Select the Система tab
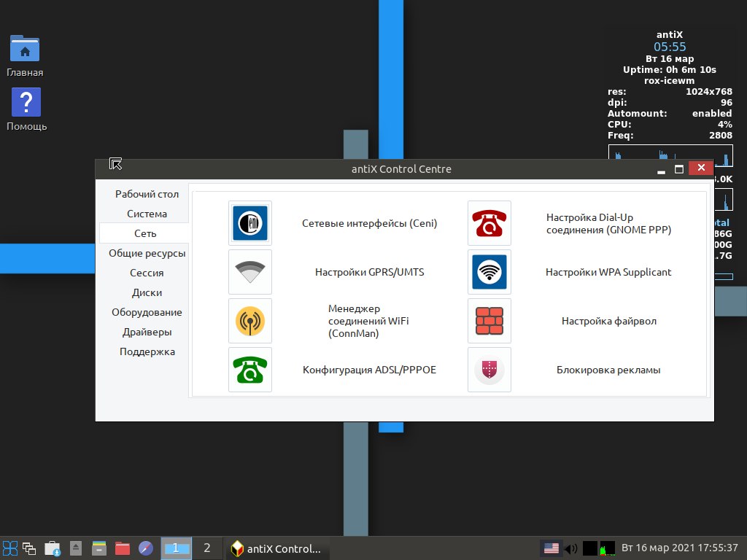 (x=147, y=214)
